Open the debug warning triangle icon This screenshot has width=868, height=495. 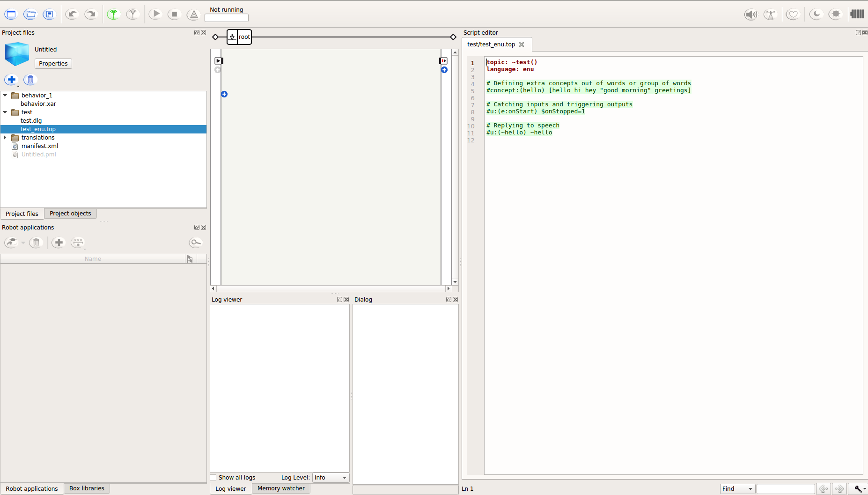click(x=193, y=15)
